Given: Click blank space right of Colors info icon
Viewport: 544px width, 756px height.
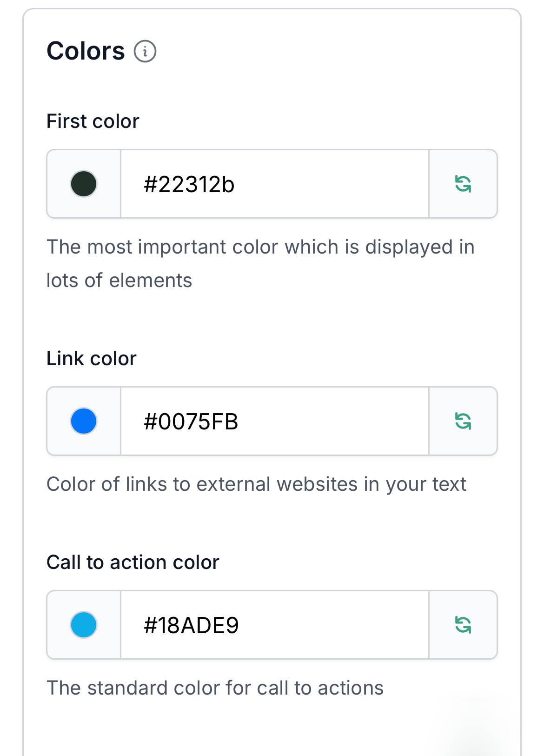Looking at the screenshot, I should click(325, 51).
